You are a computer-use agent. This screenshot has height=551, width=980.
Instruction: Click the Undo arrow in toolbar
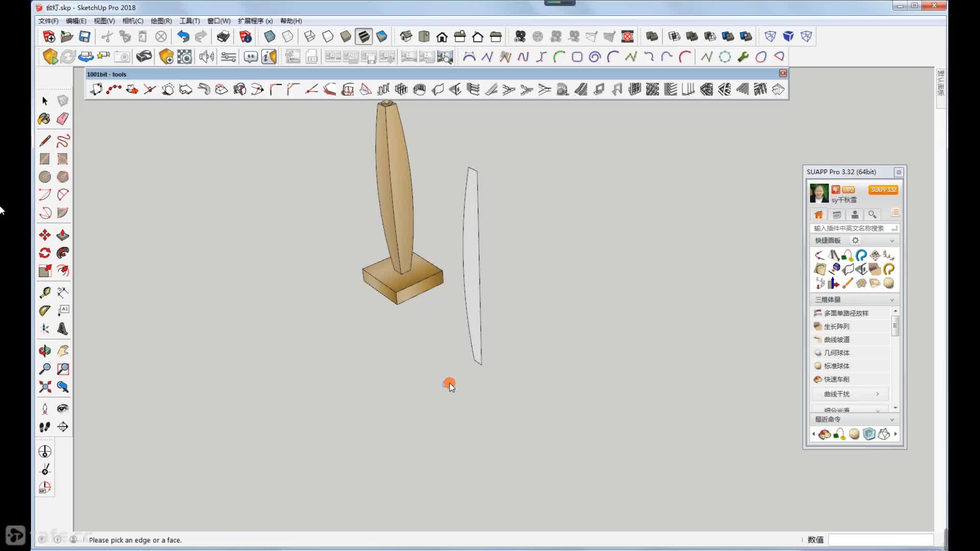pos(183,36)
